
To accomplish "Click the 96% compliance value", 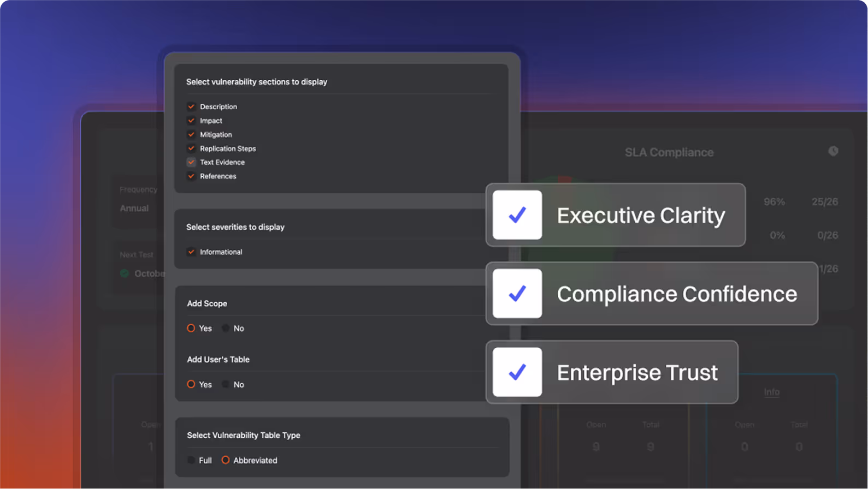I will click(x=774, y=202).
